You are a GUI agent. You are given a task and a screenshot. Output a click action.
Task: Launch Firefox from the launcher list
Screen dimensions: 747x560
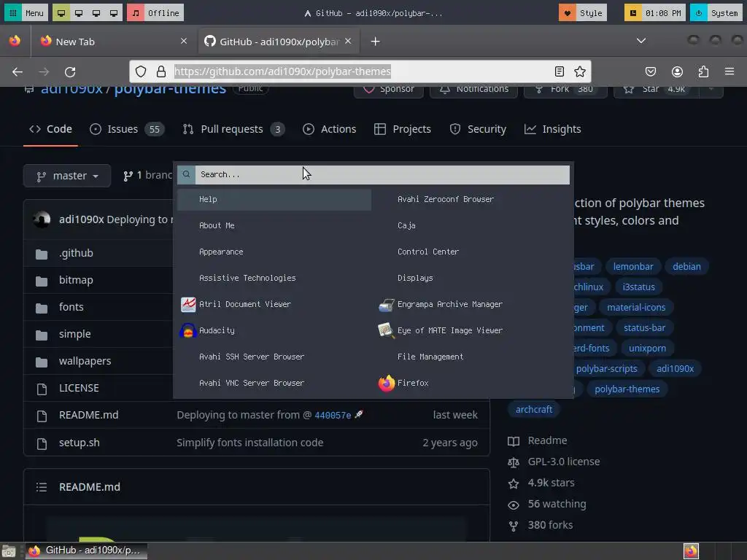coord(473,383)
